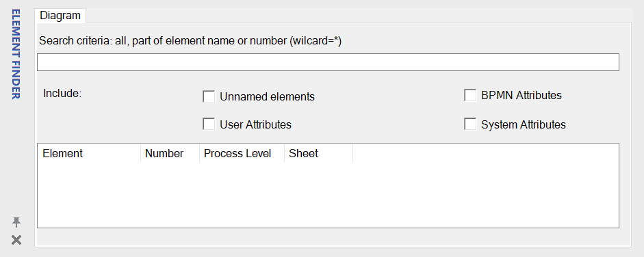Sort results by the Number column
Image resolution: width=644 pixels, height=257 pixels.
(x=170, y=153)
